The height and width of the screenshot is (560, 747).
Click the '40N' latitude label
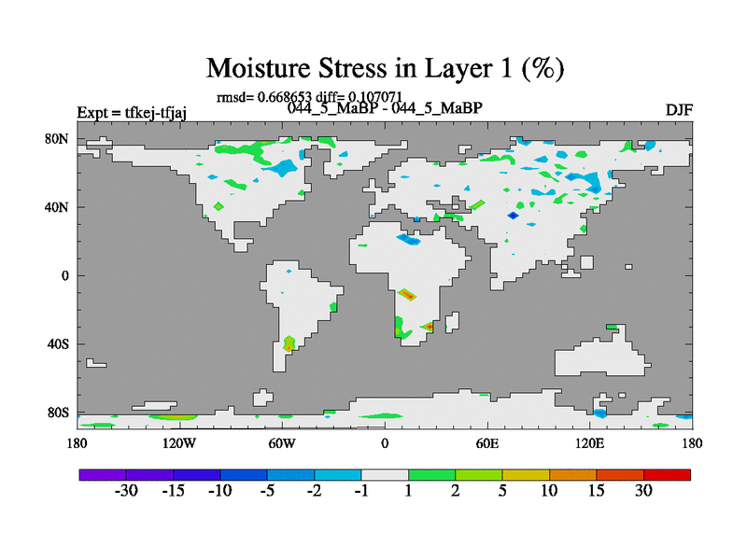pyautogui.click(x=57, y=207)
